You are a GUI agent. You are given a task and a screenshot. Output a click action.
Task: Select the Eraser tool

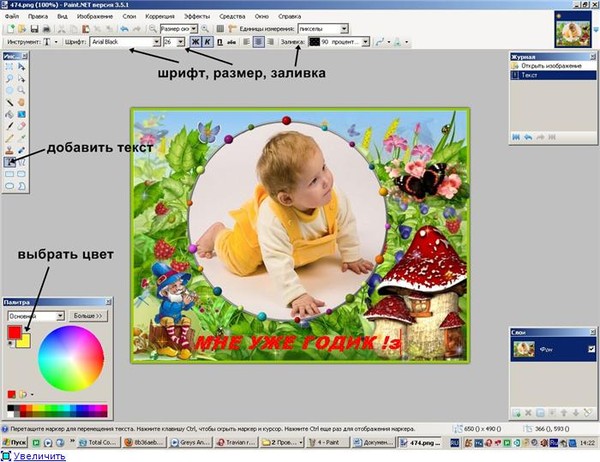[21, 126]
